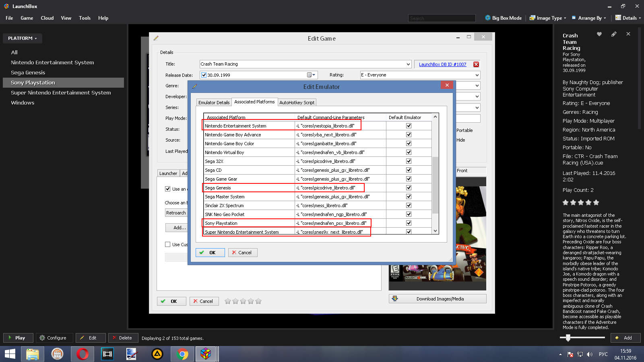This screenshot has width=644, height=362.
Task: Expand the Rating dropdown in Edit Game
Action: (477, 75)
